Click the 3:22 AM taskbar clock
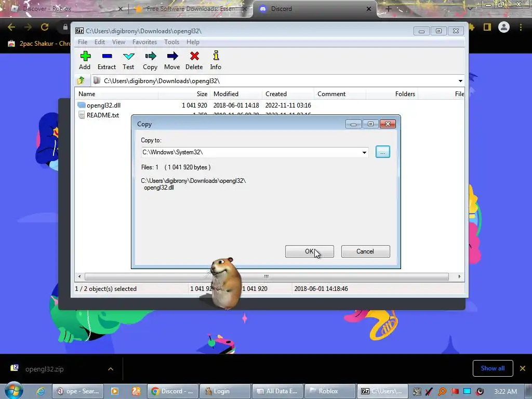Screen dimensions: 532x399 506,392
